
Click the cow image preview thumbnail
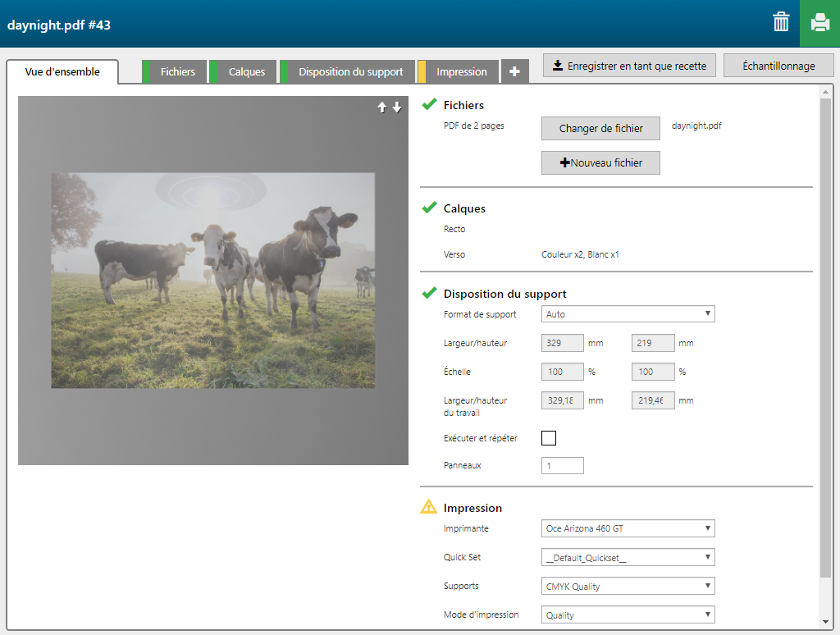[x=213, y=281]
